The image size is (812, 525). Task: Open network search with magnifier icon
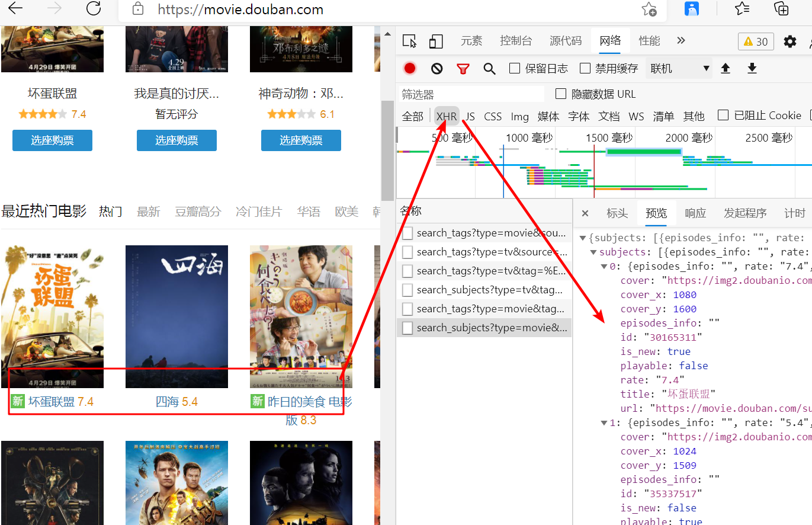(489, 69)
